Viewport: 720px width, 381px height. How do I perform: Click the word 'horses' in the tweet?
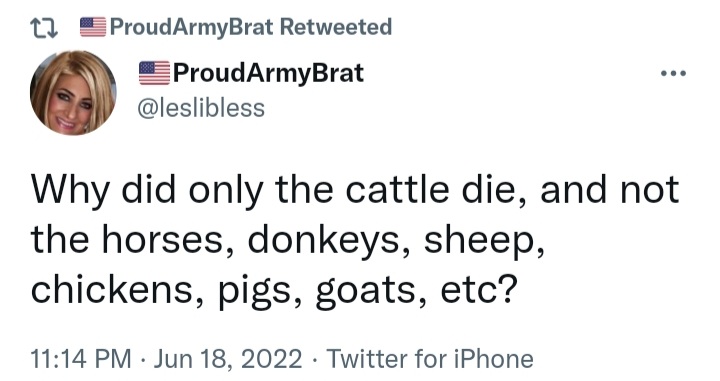tap(167, 241)
